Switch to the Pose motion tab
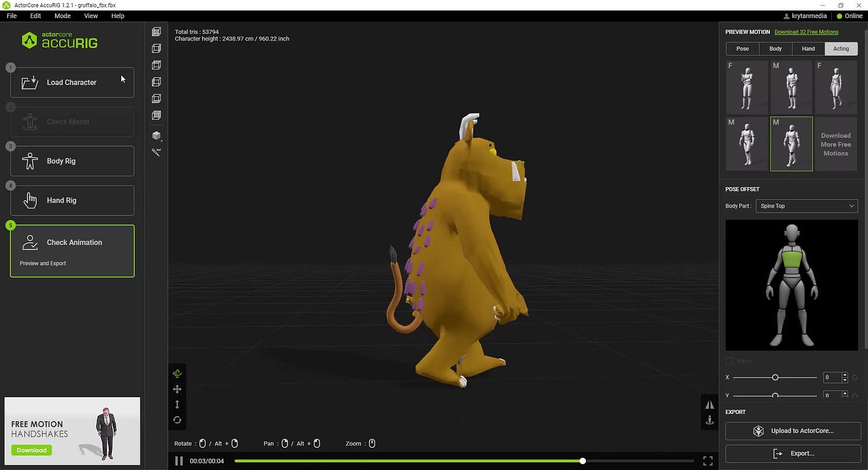The image size is (868, 470). pyautogui.click(x=743, y=48)
